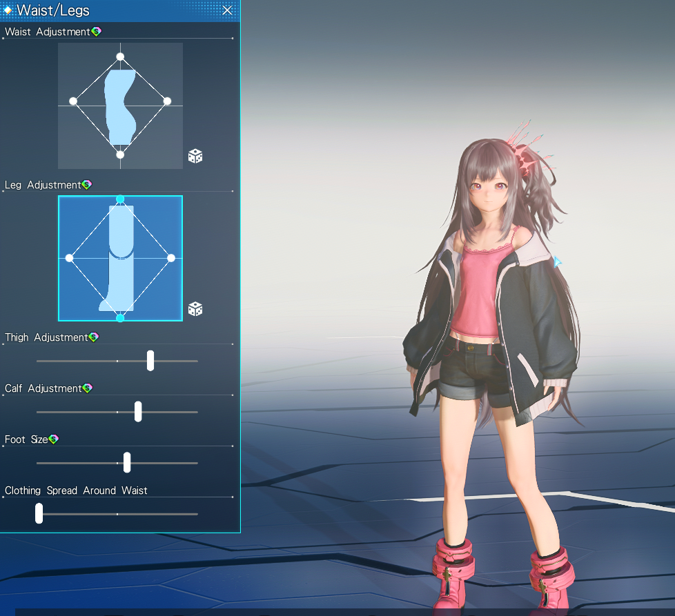
Task: Select the Calf Adjustment slider handle
Action: [138, 412]
